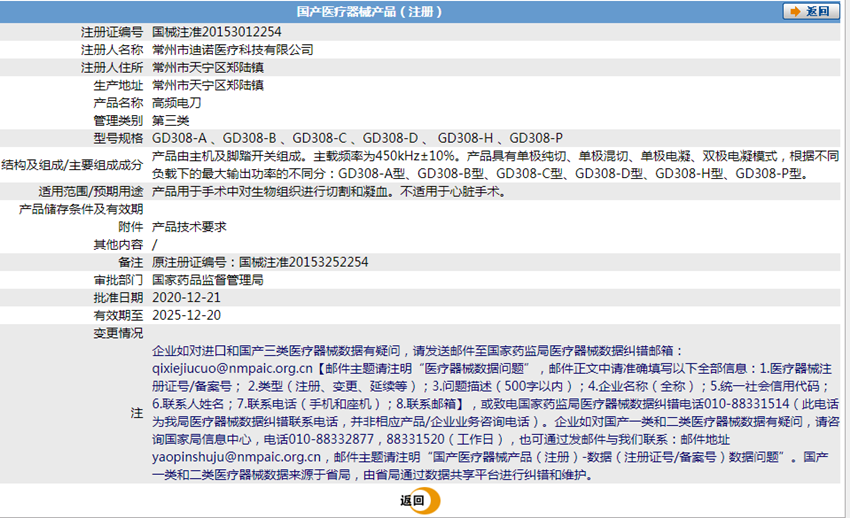850x518 pixels.
Task: Select the header title 国产医疗器械产品（注册）
Action: click(x=369, y=11)
